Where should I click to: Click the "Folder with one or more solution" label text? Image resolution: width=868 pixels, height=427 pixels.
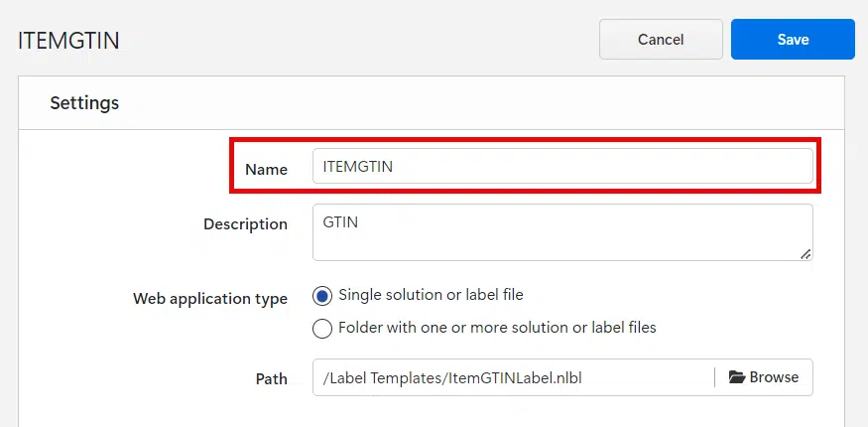497,328
